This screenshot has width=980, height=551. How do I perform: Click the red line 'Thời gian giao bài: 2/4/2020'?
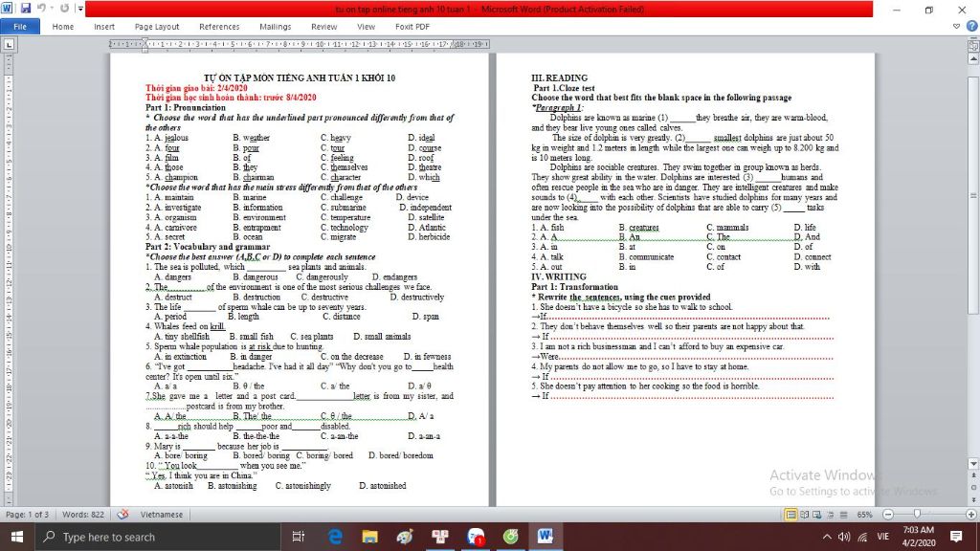pos(196,88)
